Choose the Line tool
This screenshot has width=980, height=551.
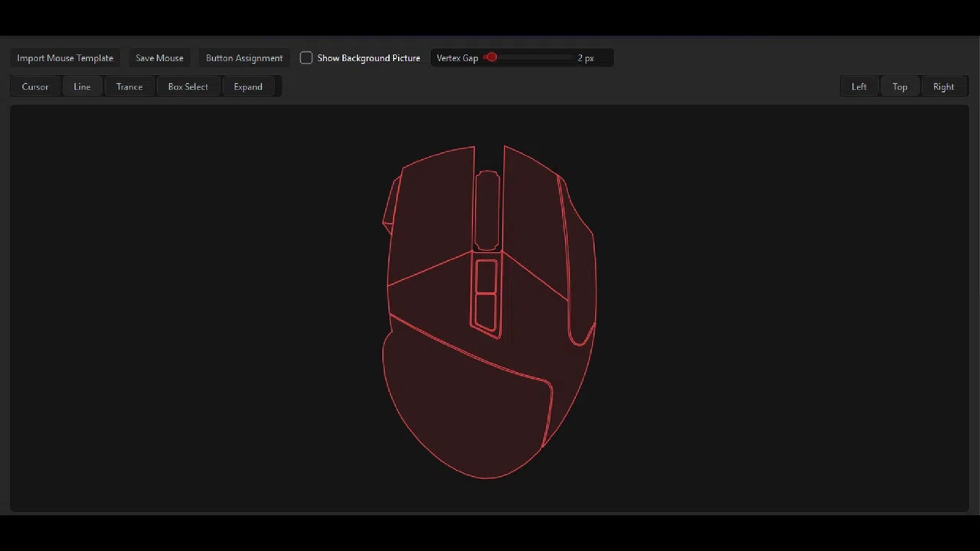[82, 86]
